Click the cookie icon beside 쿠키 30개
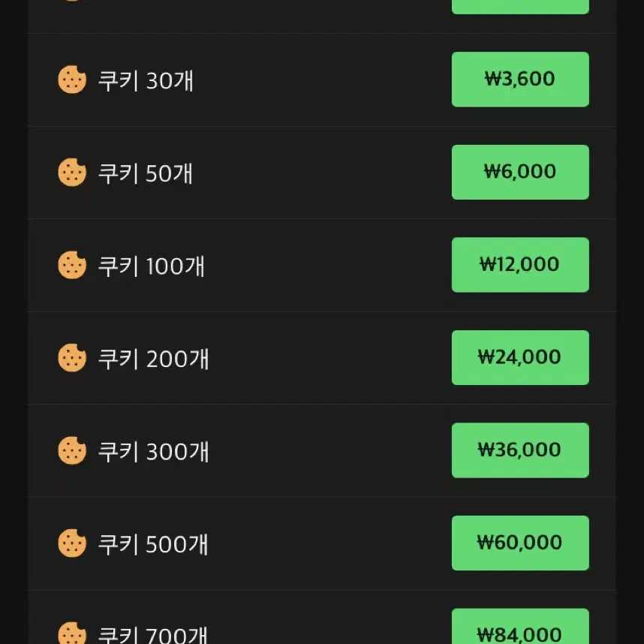This screenshot has height=644, width=644. [x=72, y=80]
